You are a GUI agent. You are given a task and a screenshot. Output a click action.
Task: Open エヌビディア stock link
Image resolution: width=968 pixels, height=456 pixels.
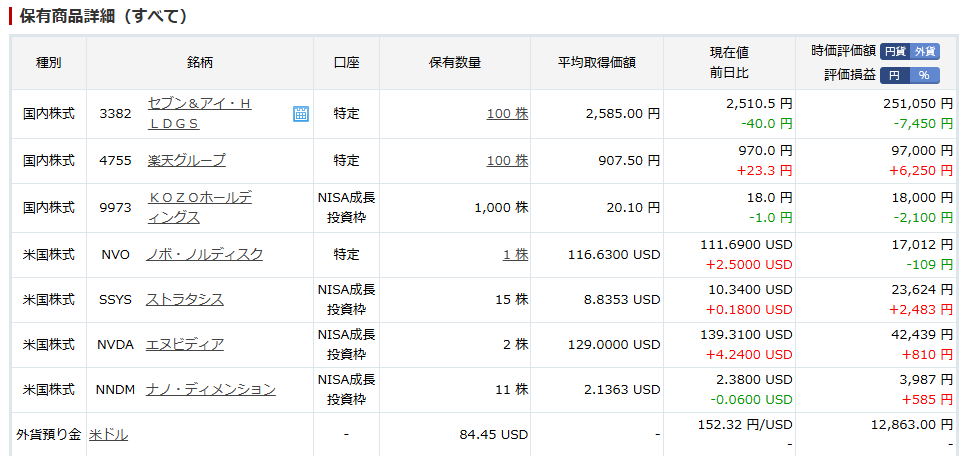185,344
